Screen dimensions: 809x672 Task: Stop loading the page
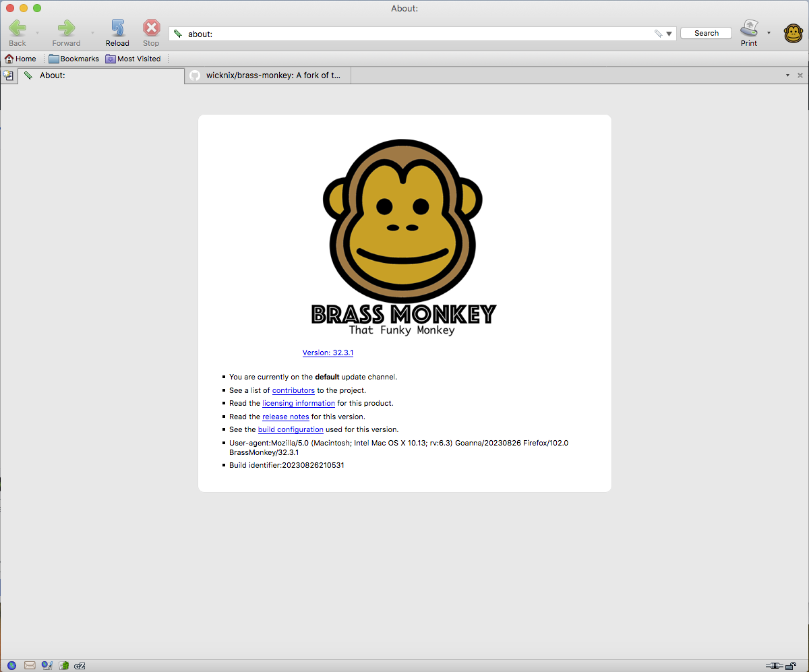150,28
